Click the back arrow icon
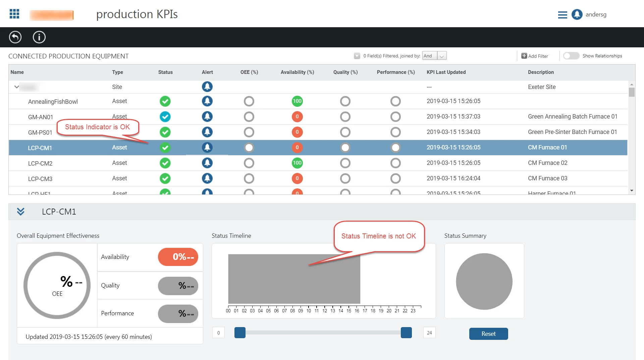 pos(15,37)
